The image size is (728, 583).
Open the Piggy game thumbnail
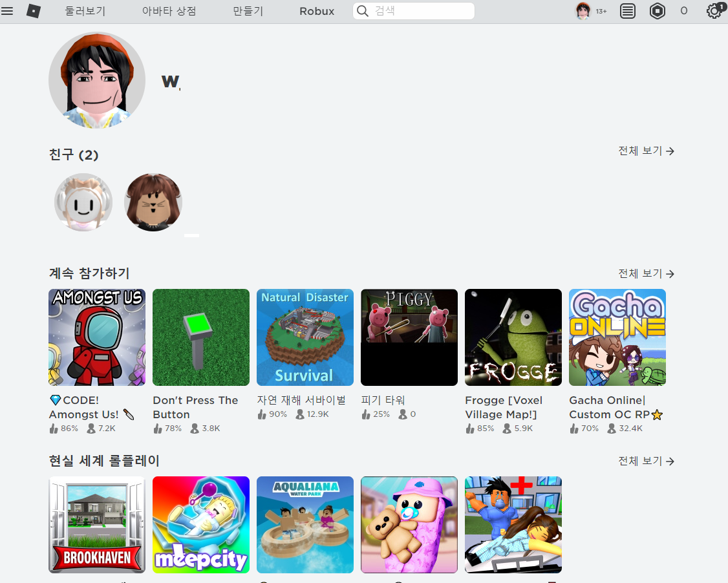point(409,337)
